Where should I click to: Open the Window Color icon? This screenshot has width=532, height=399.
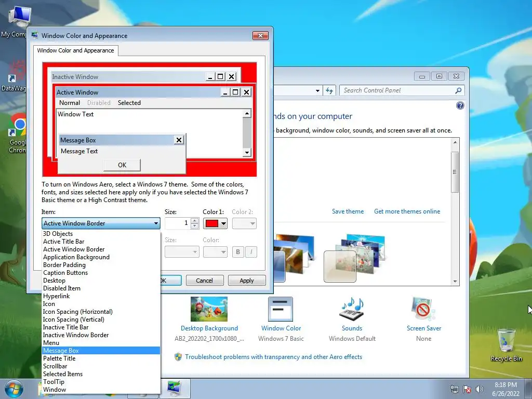pyautogui.click(x=281, y=309)
